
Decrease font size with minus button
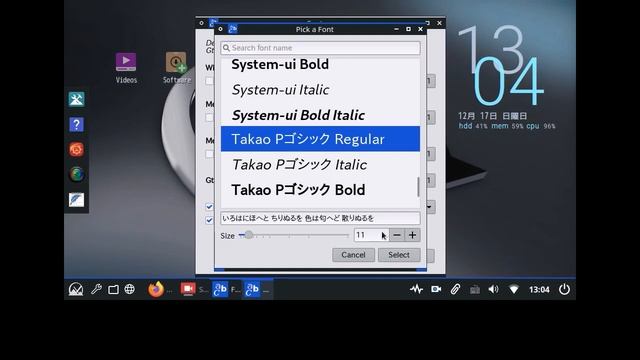397,235
